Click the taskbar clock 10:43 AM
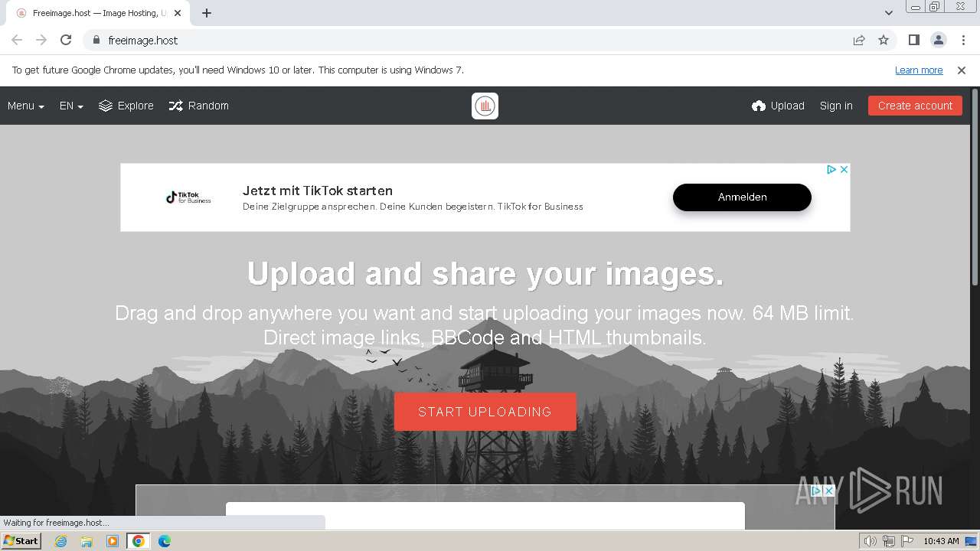This screenshot has width=980, height=551. [941, 541]
